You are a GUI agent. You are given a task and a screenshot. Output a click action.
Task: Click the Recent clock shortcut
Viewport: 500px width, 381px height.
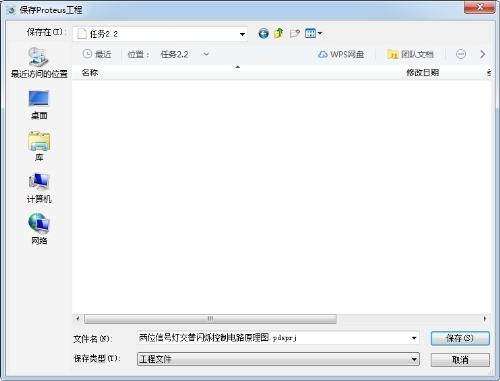coord(97,54)
